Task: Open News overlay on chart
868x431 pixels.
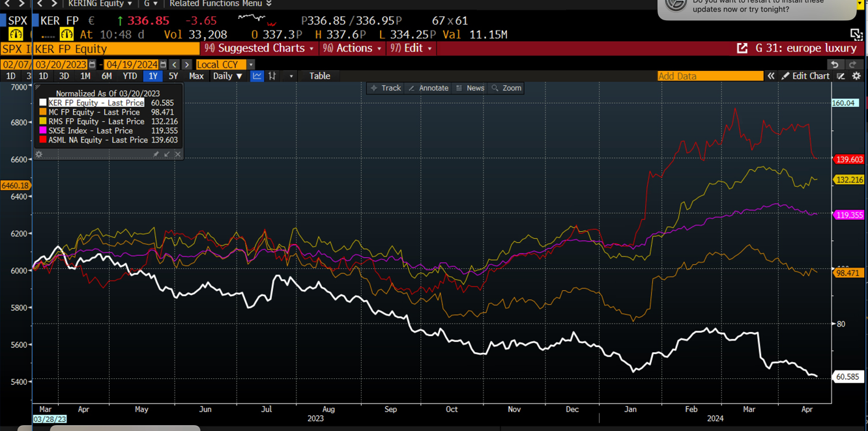Action: click(470, 88)
